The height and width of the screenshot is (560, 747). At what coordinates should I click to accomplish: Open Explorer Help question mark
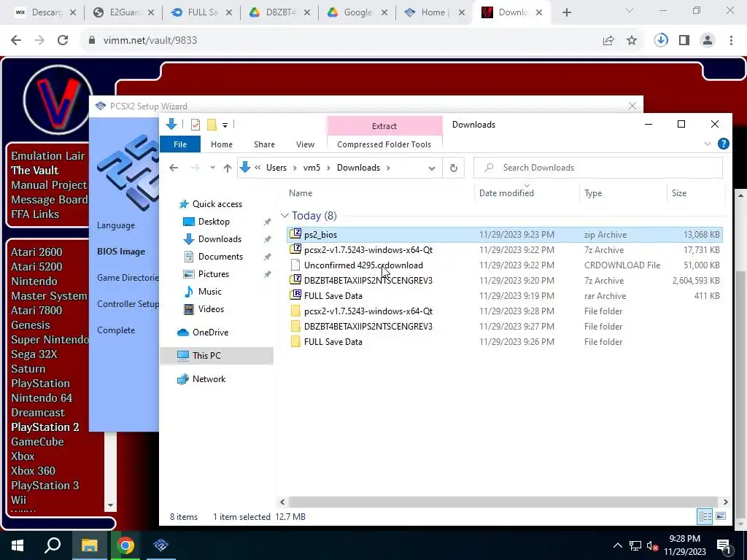(x=723, y=144)
